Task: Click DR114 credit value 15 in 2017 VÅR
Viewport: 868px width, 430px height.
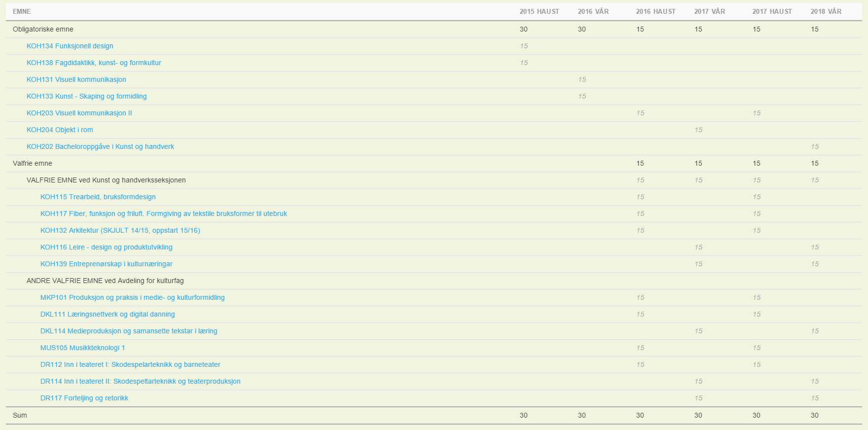Action: pyautogui.click(x=698, y=381)
